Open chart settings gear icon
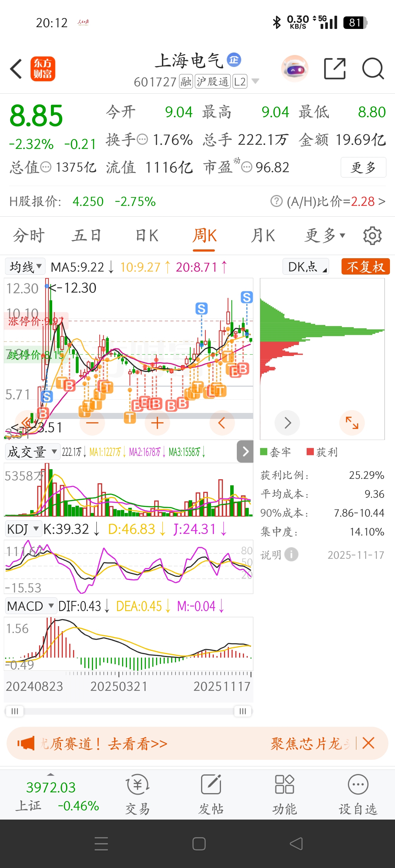This screenshot has height=868, width=395. pos(372,236)
